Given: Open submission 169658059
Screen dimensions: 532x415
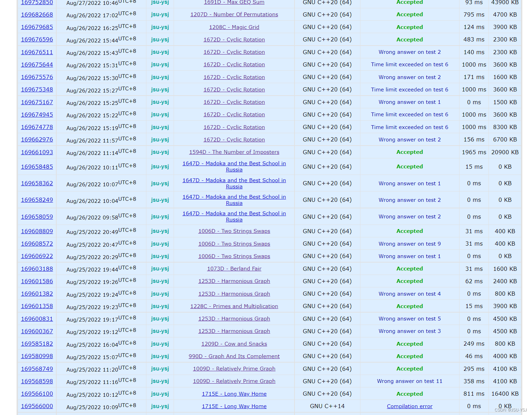Looking at the screenshot, I should [37, 217].
